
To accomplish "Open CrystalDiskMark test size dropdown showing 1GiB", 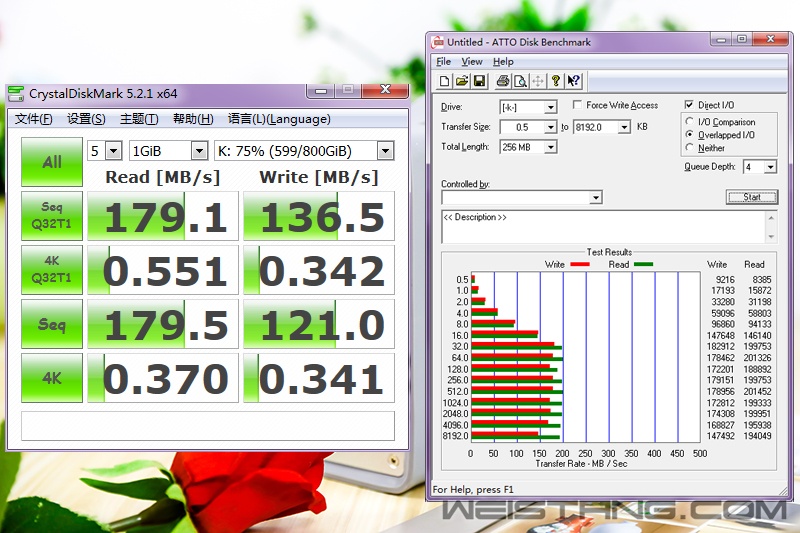I will 199,151.
